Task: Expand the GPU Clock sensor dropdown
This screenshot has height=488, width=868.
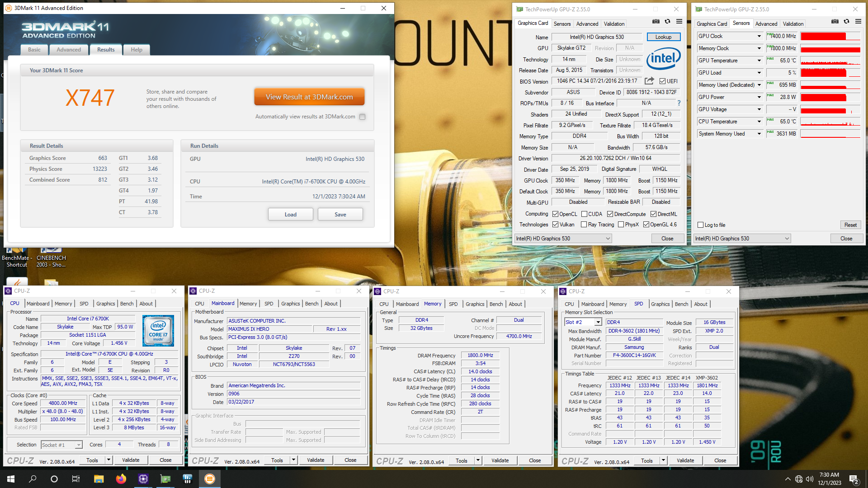Action: (x=759, y=36)
